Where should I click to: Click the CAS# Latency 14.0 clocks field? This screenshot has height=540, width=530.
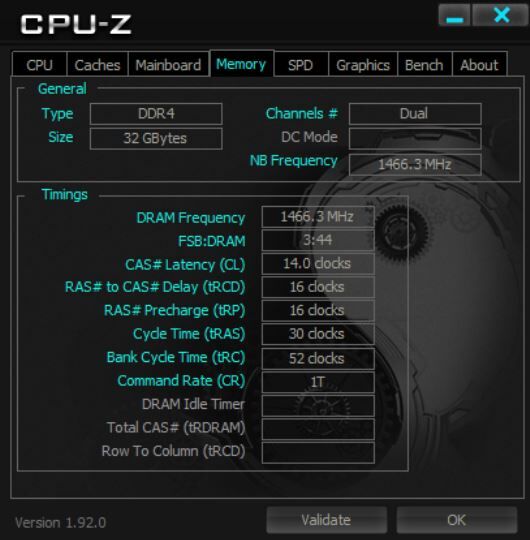tap(318, 264)
